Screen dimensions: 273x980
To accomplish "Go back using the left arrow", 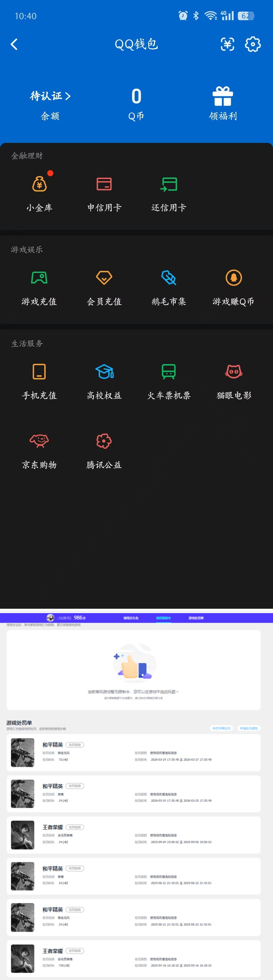I will 14,44.
